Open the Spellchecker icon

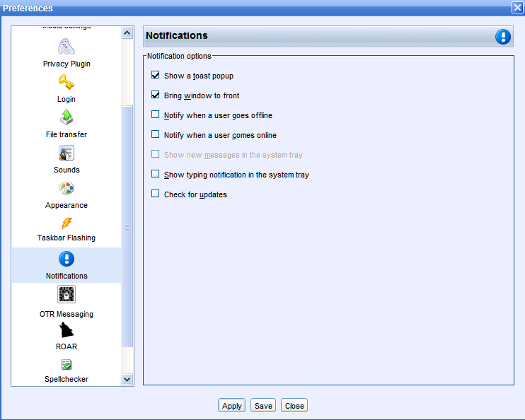coord(67,364)
